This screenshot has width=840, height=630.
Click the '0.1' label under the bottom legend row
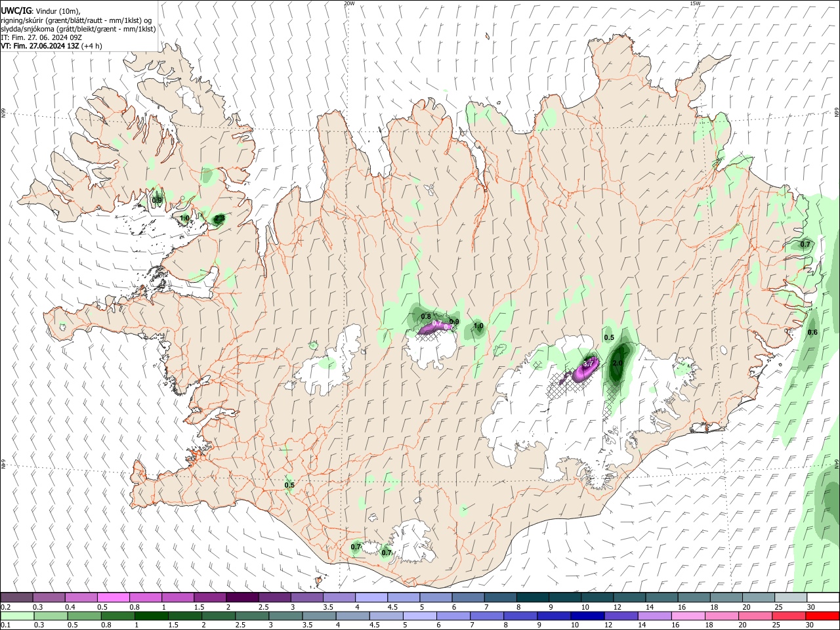point(5,625)
